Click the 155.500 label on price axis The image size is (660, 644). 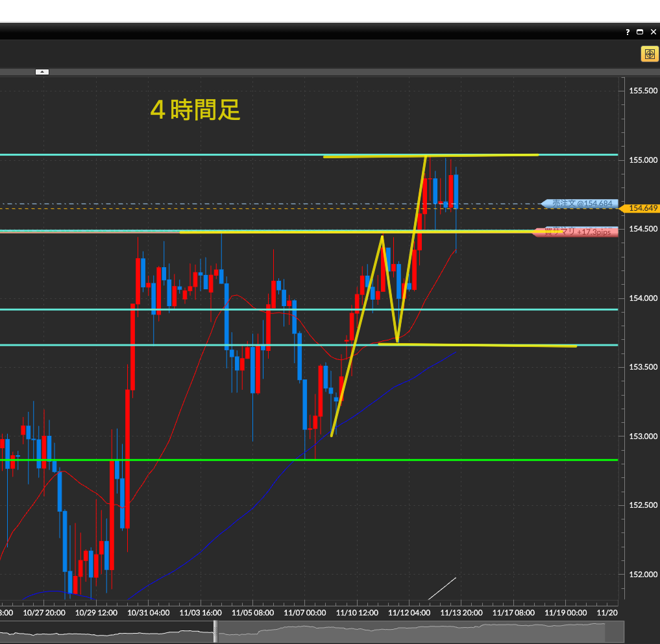pyautogui.click(x=643, y=91)
